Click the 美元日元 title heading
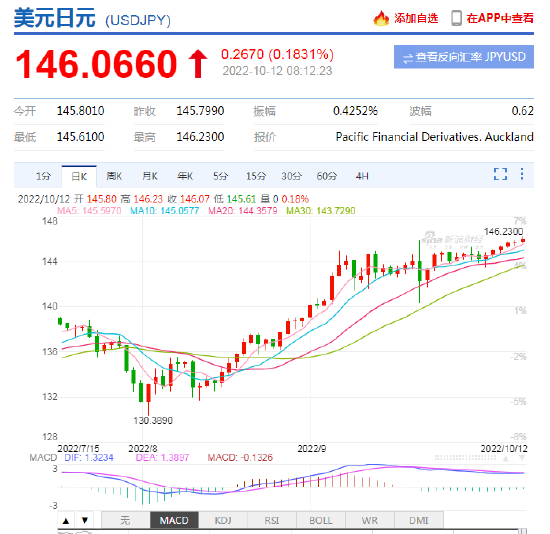 54,18
